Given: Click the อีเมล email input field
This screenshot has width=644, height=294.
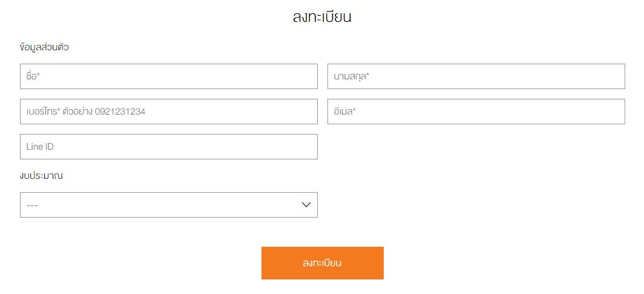Looking at the screenshot, I should 476,112.
